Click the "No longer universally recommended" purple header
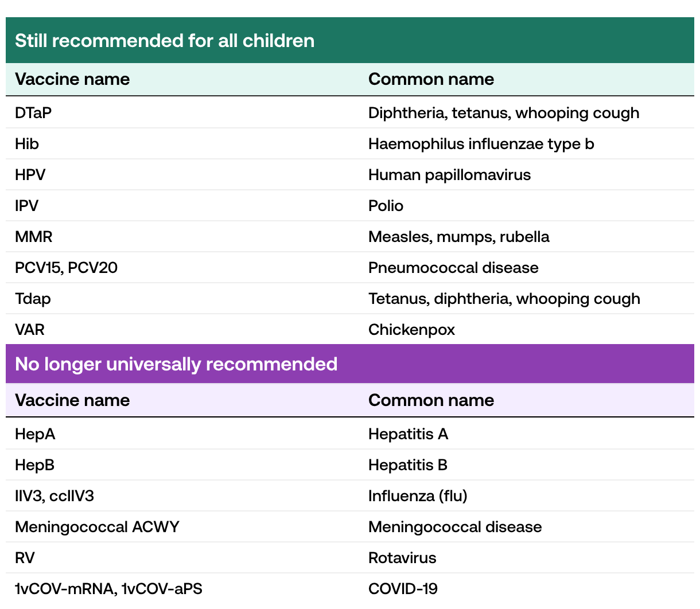Screen dimensions: 700x609 point(176,364)
